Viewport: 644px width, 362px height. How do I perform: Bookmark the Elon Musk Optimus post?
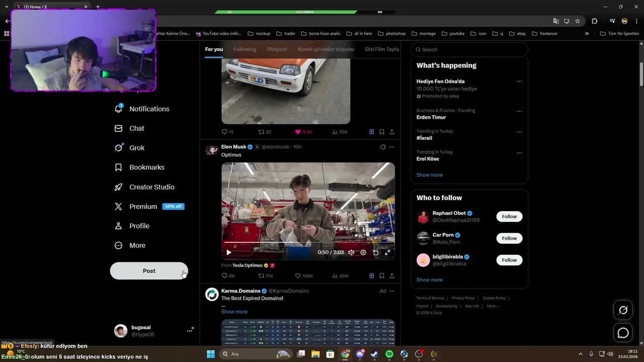tap(382, 276)
